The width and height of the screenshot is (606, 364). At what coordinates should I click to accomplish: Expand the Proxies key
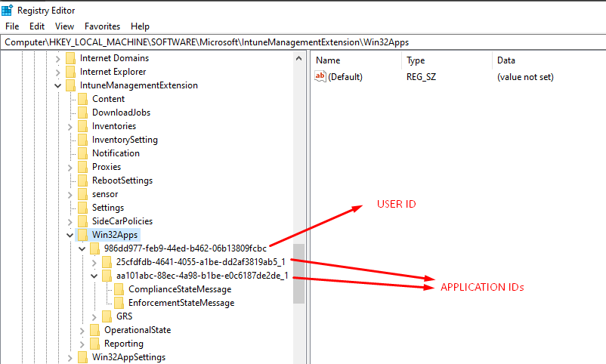70,168
